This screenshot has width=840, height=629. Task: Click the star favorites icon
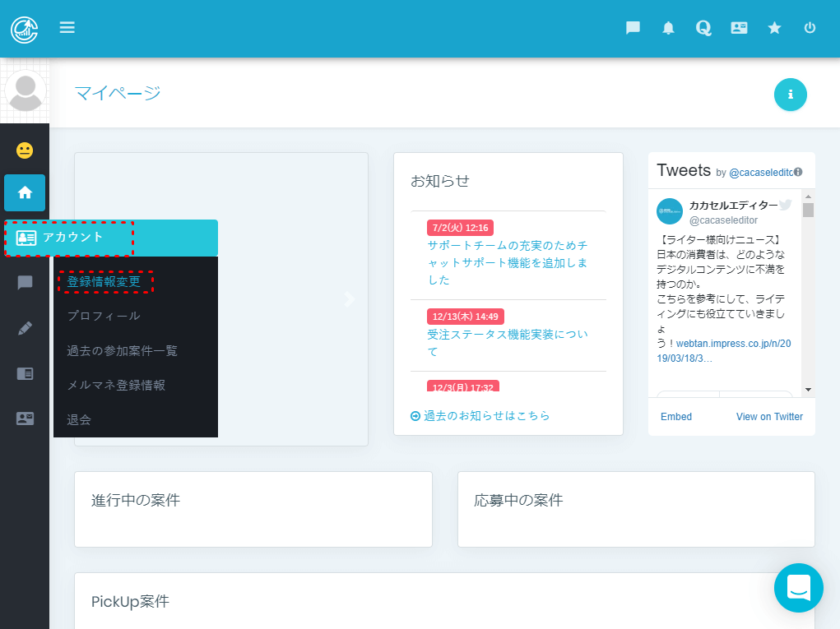pos(774,28)
